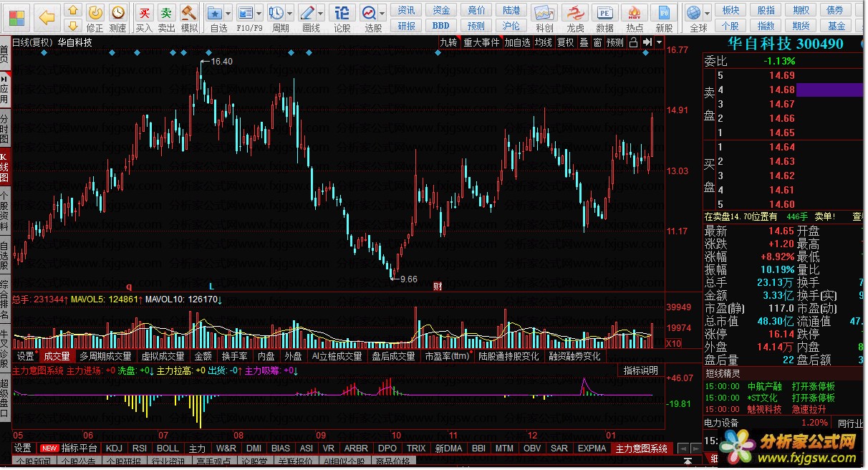Viewport: 868px width, 470px height.
Task: Toggle the 叠 overlay button
Action: point(584,42)
